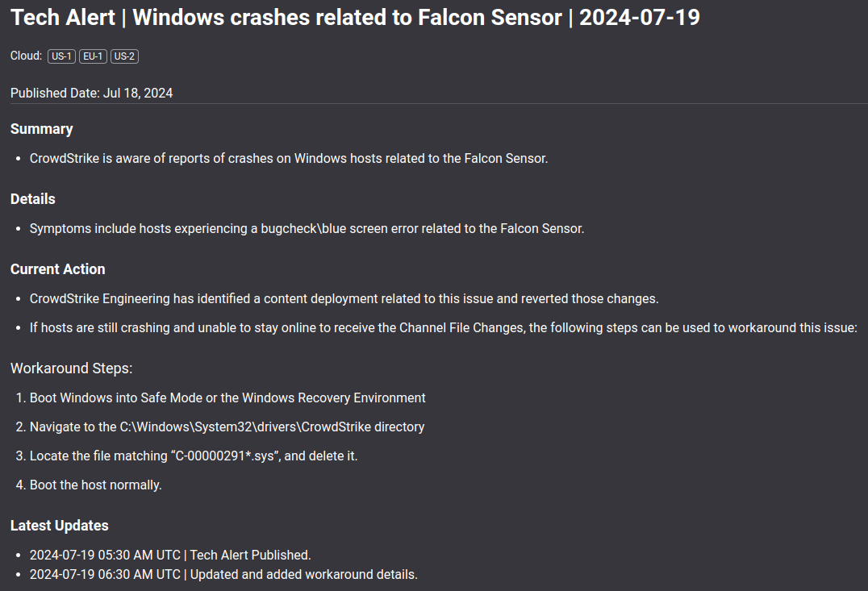Viewport: 868px width, 591px height.
Task: Click the 05:30 AM UTC update entry
Action: [170, 556]
